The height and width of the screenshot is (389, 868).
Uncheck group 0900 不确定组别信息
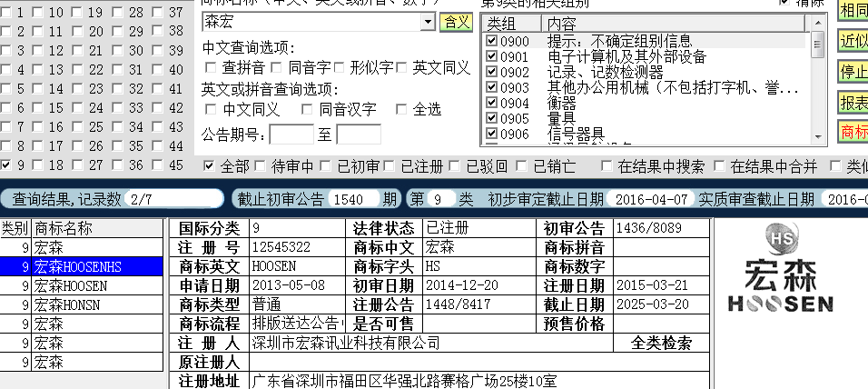491,41
